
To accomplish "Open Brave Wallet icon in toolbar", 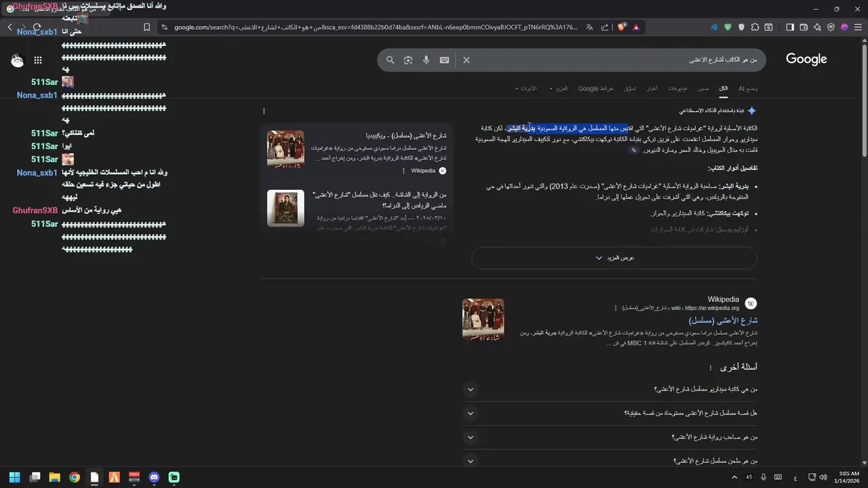I will (x=804, y=27).
